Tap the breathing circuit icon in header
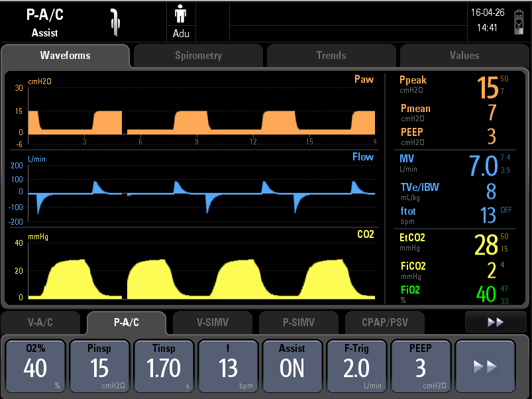This screenshot has height=399, width=532. tap(115, 23)
